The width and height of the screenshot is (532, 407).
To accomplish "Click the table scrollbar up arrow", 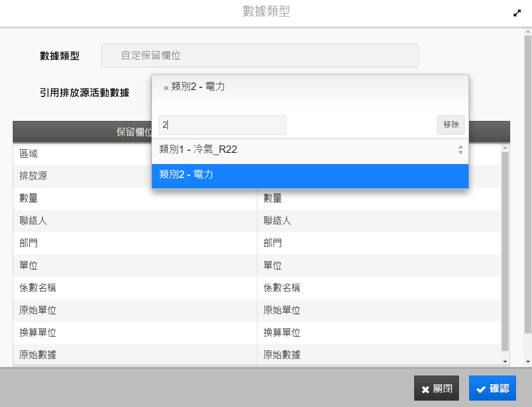I will point(505,148).
